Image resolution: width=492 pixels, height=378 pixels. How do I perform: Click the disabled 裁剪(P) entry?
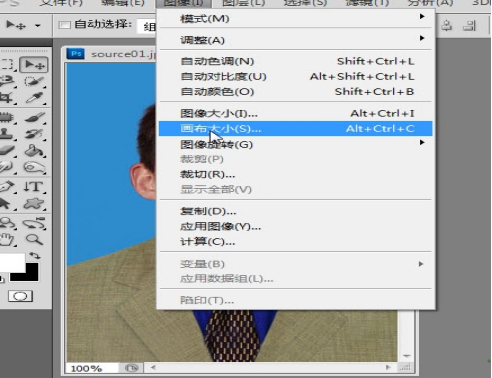click(295, 159)
